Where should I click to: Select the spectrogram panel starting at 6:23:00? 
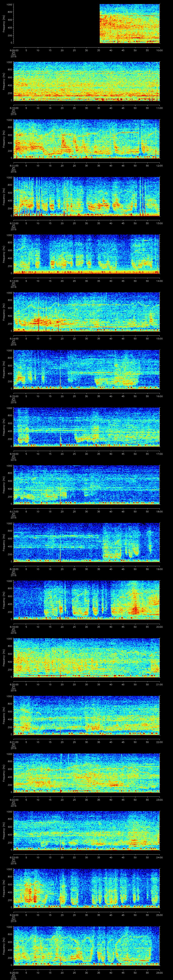87,831
